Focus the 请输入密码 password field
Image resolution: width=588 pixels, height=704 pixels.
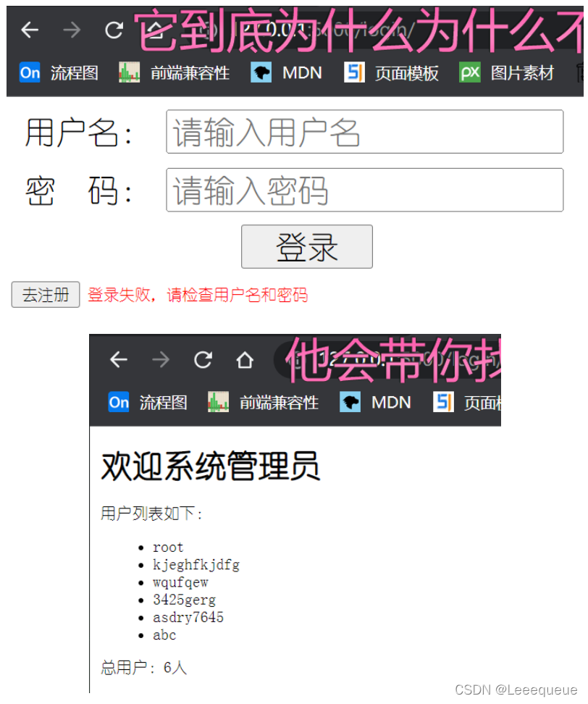point(364,190)
